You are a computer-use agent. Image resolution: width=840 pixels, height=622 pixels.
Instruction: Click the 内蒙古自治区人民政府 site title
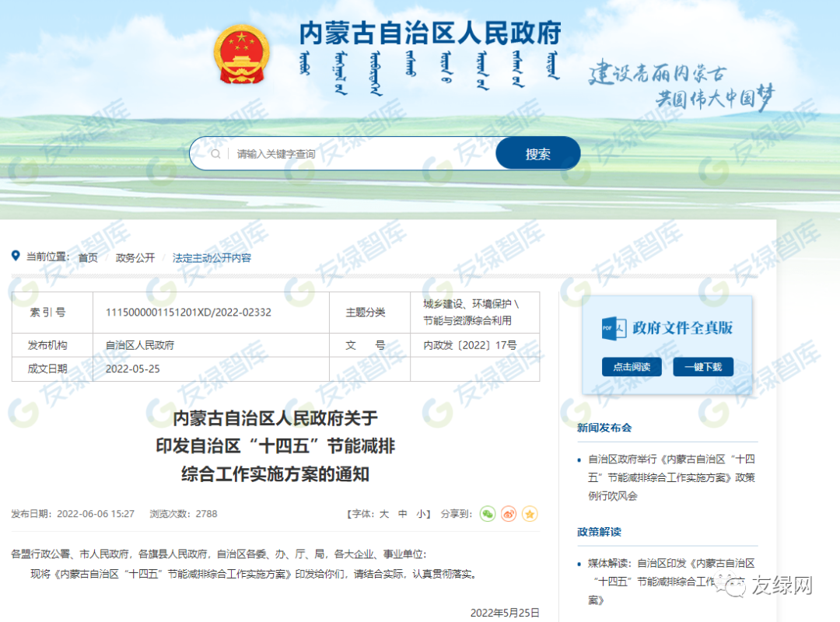click(430, 33)
